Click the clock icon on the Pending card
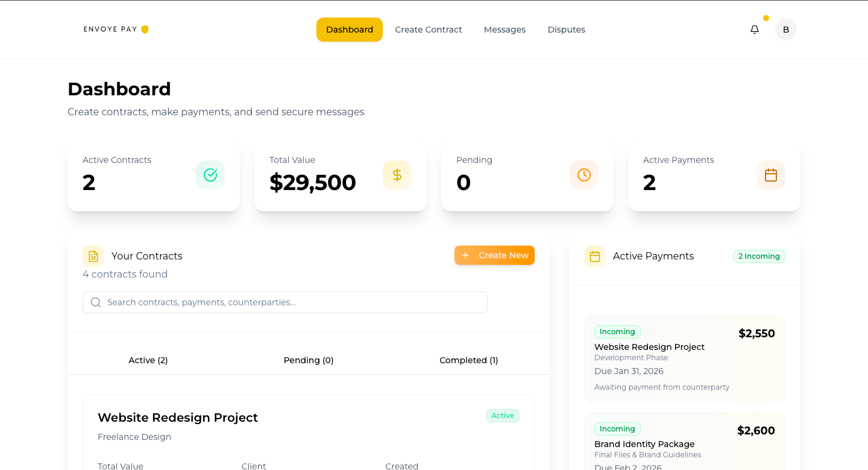Screen dimensions: 868x470 583,175
